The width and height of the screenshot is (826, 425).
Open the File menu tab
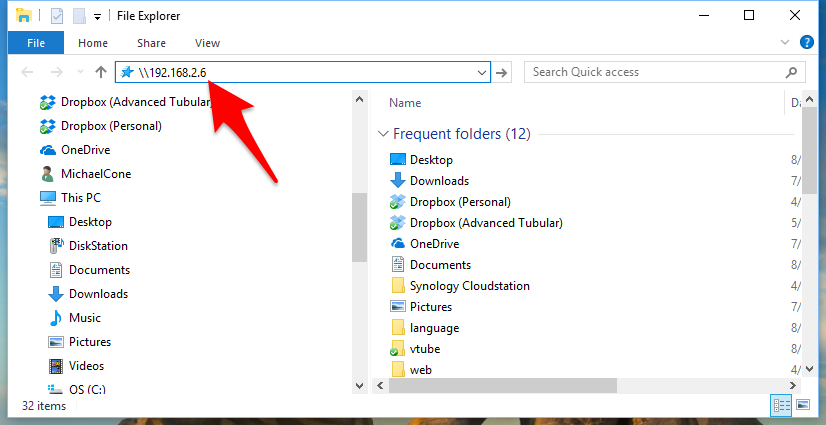[36, 43]
